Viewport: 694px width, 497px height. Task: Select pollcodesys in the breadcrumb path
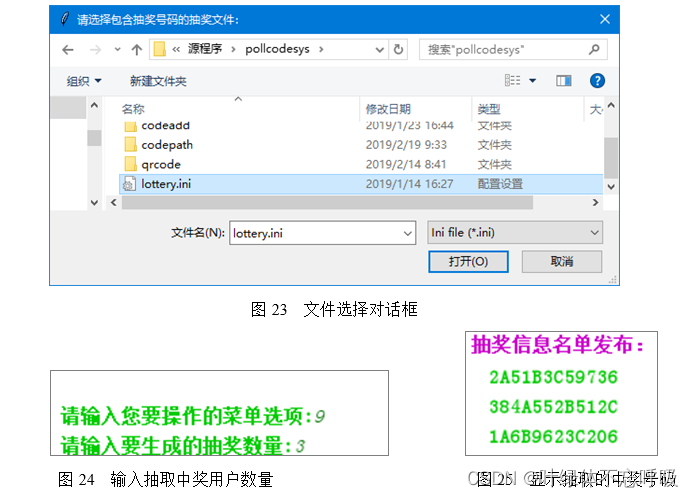tap(277, 49)
